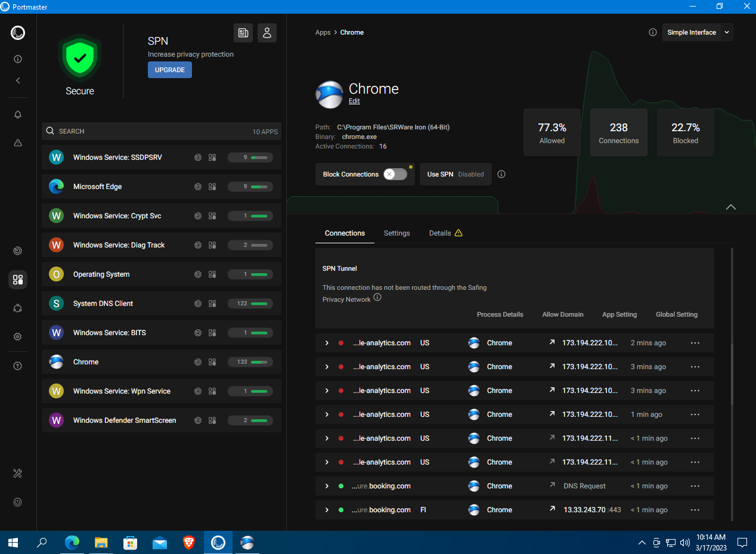Open Brave browser from taskbar
The image size is (756, 554).
pyautogui.click(x=189, y=543)
